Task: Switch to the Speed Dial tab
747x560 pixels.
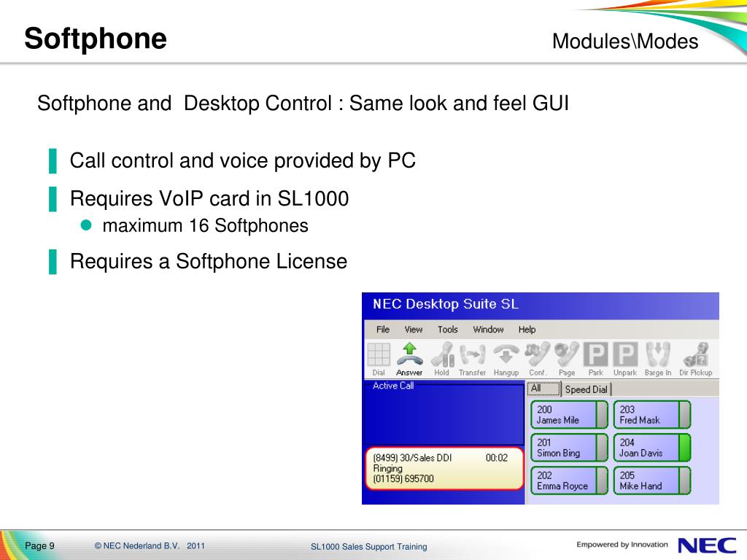Action: click(x=586, y=389)
